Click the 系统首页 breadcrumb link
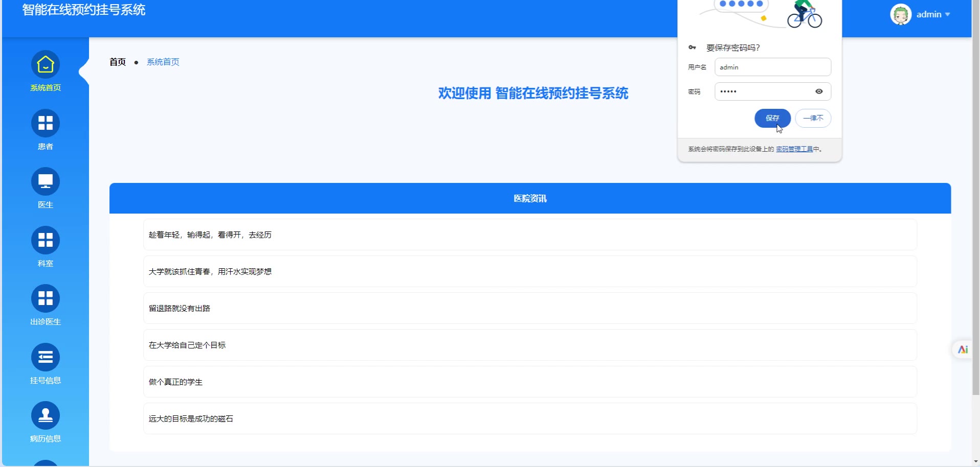Image resolution: width=980 pixels, height=467 pixels. (x=163, y=62)
